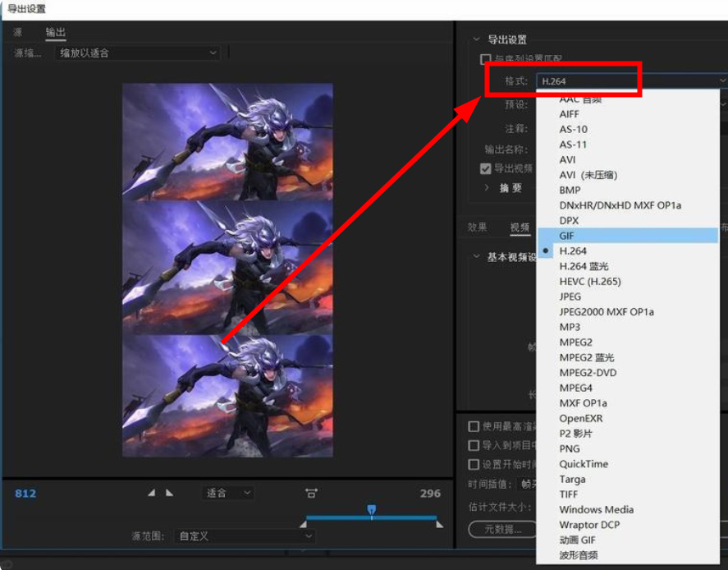Click the right out-point handle on range bar
Screen dimensions: 728x570
point(439,524)
